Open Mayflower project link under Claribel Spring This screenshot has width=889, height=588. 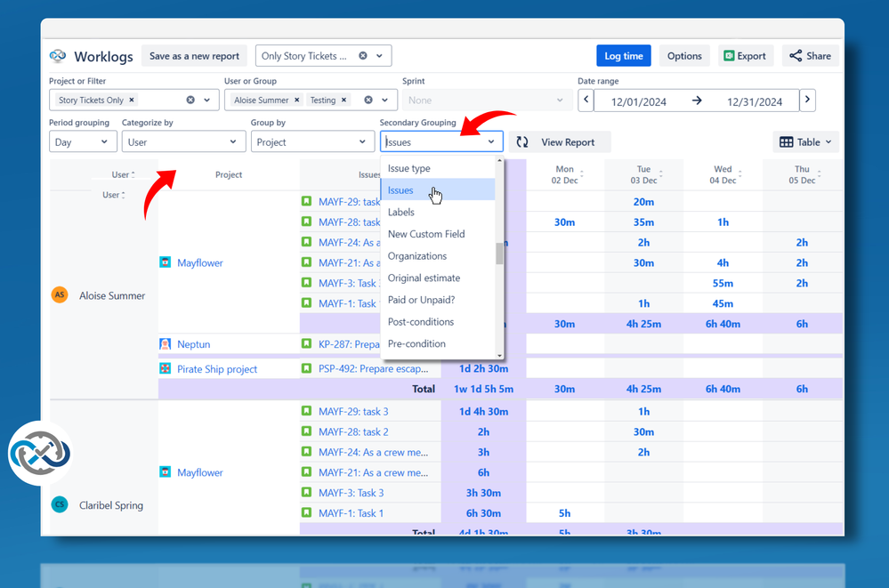point(199,472)
